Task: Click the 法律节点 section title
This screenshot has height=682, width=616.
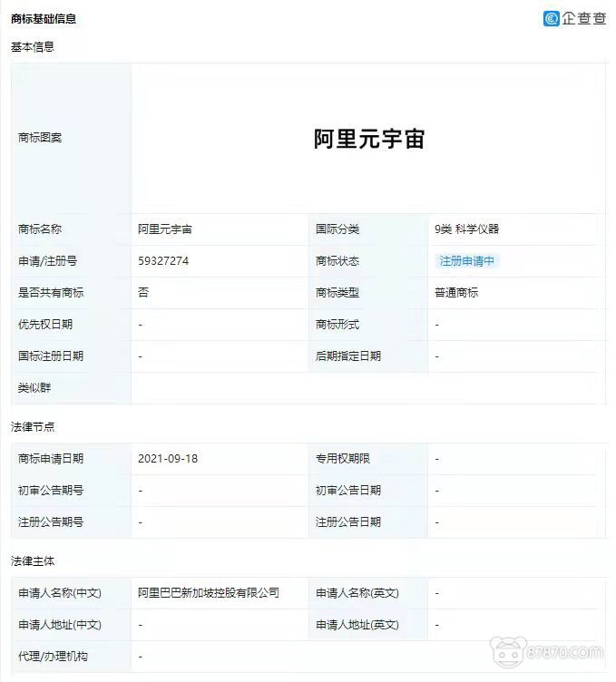Action: coord(33,426)
